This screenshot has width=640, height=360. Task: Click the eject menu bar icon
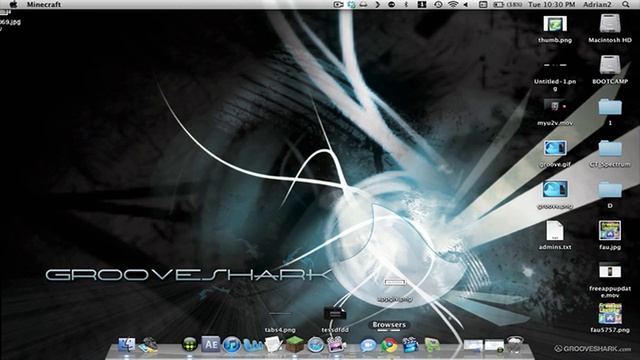pyautogui.click(x=363, y=4)
